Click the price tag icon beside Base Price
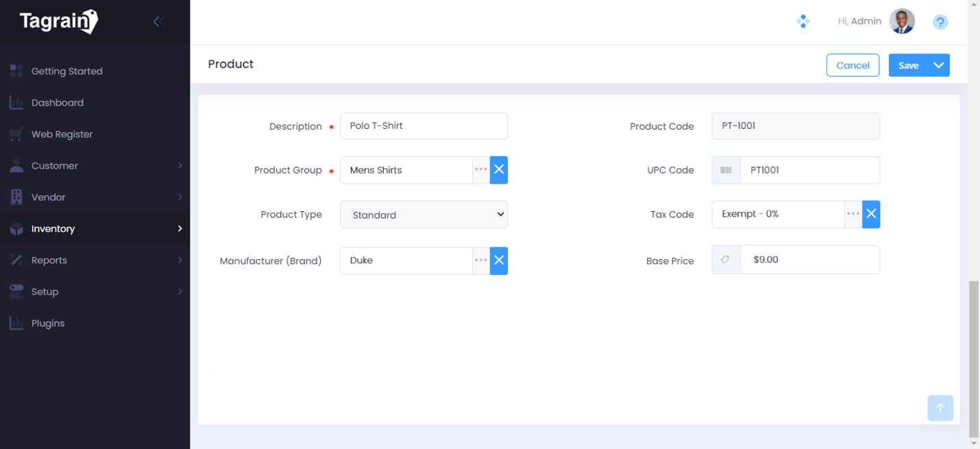Screen dimensions: 980x449 pyautogui.click(x=726, y=259)
